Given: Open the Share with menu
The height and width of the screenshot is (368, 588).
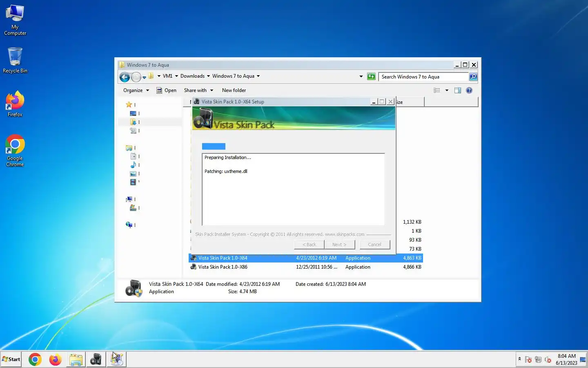Looking at the screenshot, I should tap(198, 90).
